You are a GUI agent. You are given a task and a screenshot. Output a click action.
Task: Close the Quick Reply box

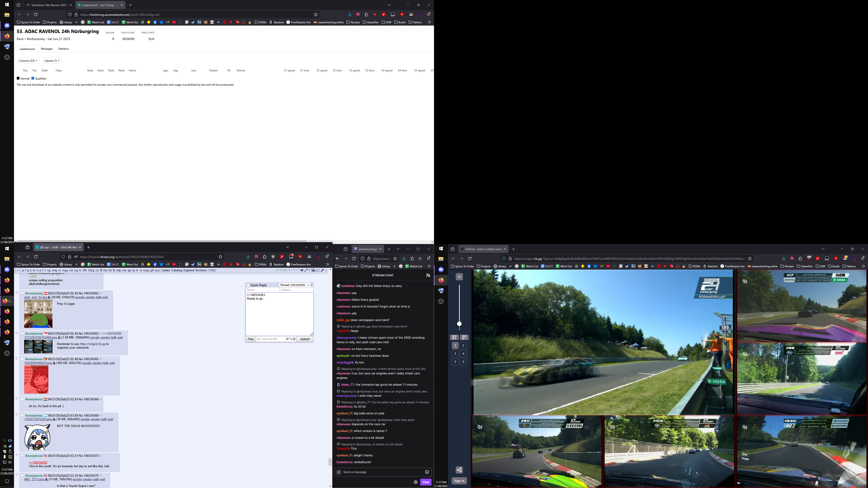[x=312, y=285]
